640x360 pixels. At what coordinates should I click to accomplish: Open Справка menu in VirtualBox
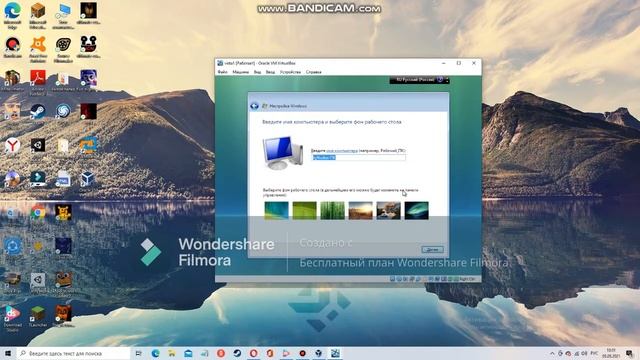click(x=313, y=72)
